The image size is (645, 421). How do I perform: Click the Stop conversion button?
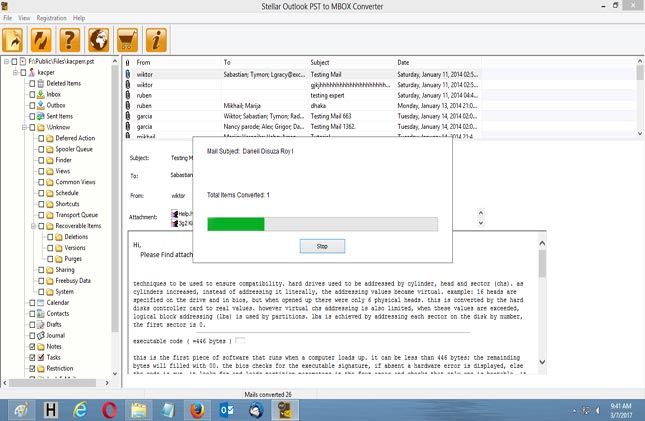click(x=322, y=246)
